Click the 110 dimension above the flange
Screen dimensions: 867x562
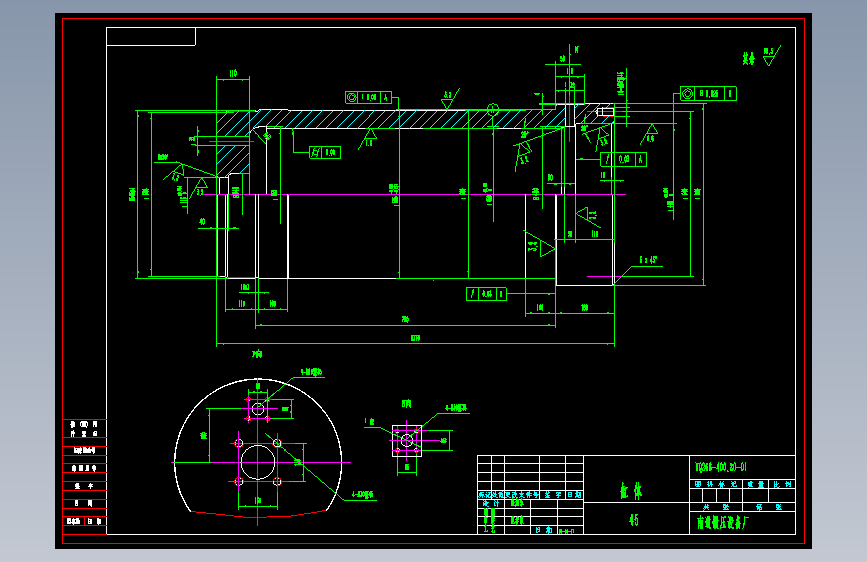click(233, 73)
